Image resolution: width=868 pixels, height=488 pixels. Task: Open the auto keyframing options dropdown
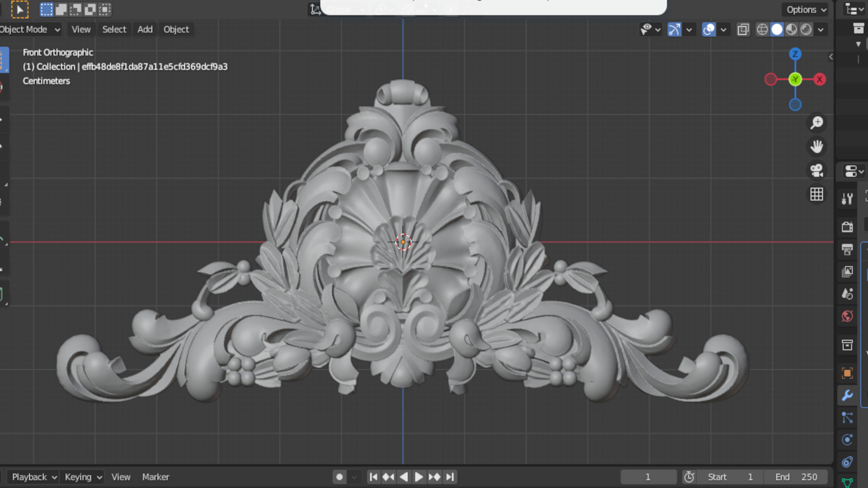[x=354, y=477]
